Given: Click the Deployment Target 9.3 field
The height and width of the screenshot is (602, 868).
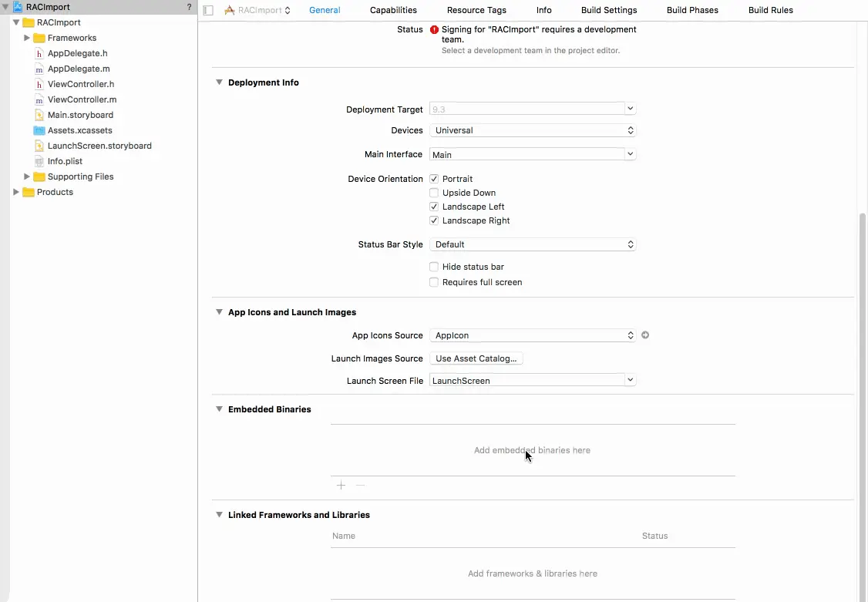Looking at the screenshot, I should [527, 109].
